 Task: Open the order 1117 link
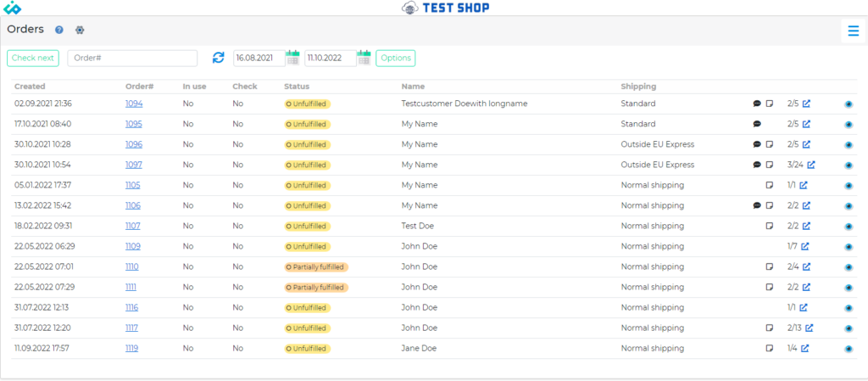(131, 328)
